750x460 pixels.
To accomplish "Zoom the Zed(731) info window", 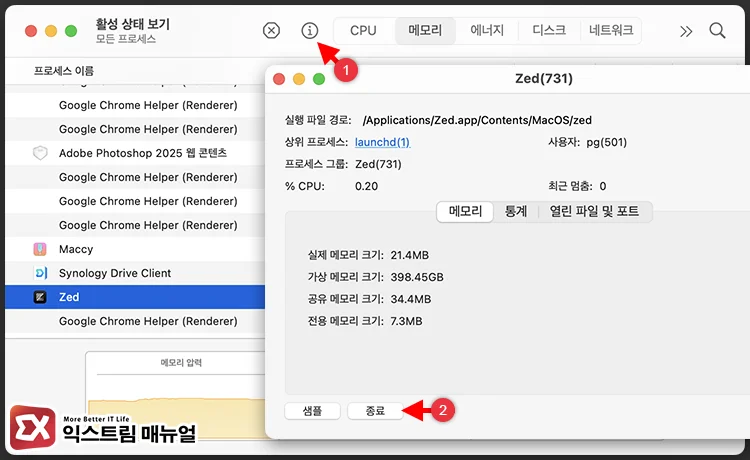I will click(319, 79).
